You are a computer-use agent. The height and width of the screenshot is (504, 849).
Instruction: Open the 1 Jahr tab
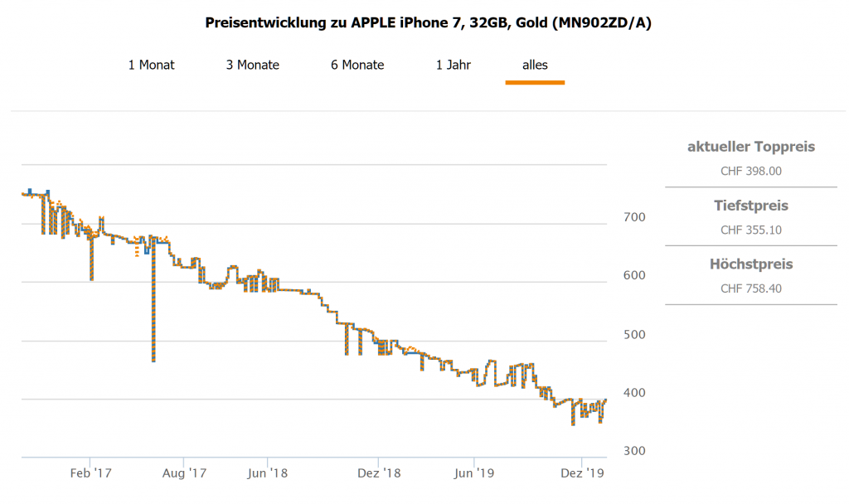pos(454,65)
